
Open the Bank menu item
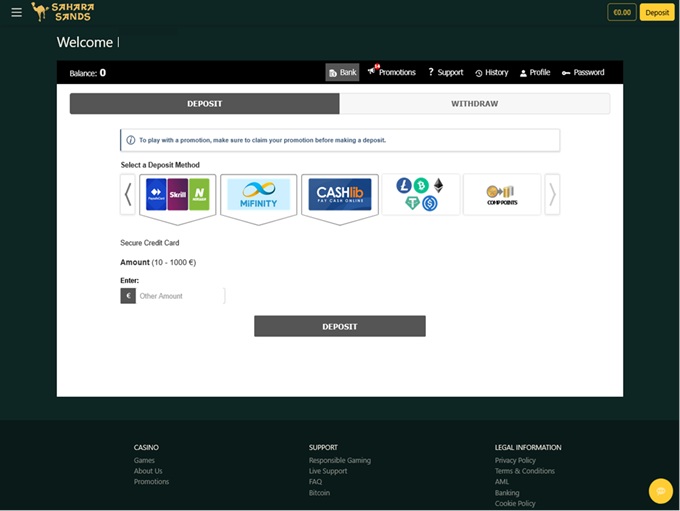coord(342,72)
